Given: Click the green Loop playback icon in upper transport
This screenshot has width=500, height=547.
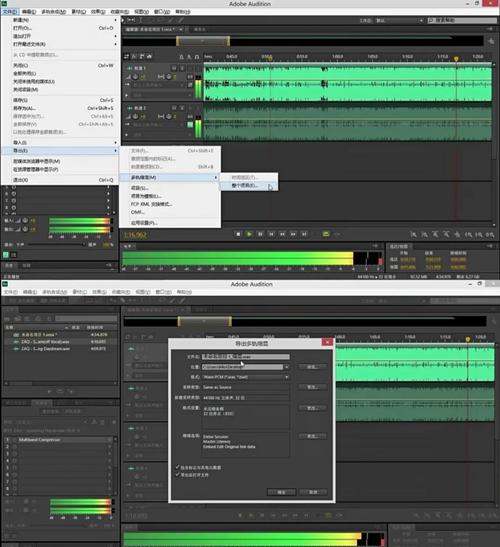Looking at the screenshot, I should click(x=326, y=234).
